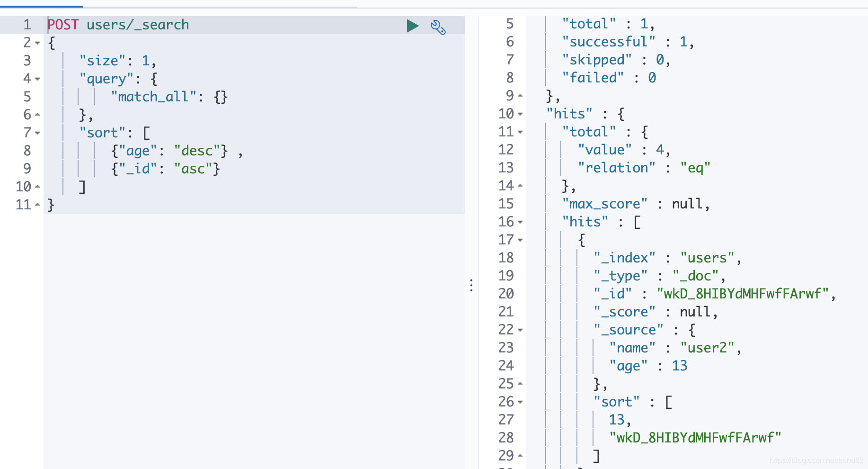
Task: Click the "successful" key in response
Action: click(x=609, y=42)
